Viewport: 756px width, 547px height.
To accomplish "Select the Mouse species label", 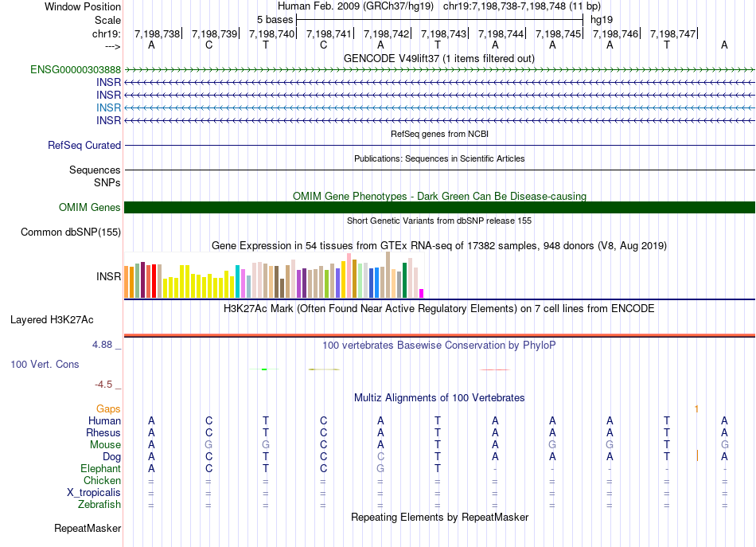I will (x=105, y=445).
